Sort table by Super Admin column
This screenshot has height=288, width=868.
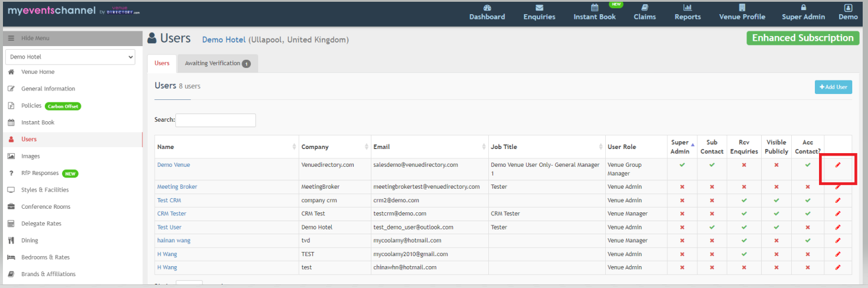tap(682, 147)
